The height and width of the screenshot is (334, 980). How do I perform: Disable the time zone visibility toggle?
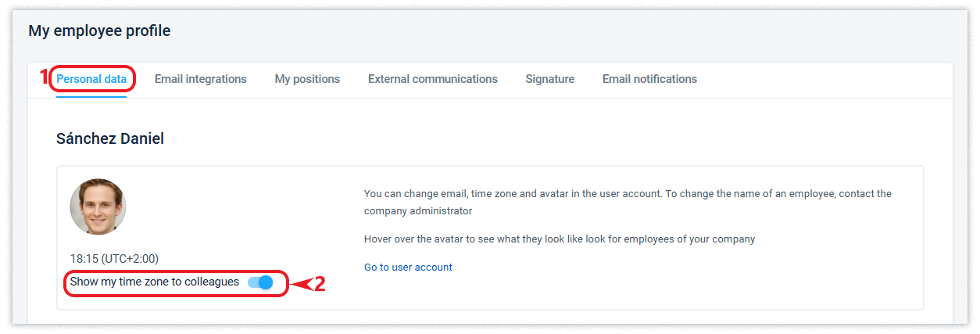pyautogui.click(x=260, y=282)
